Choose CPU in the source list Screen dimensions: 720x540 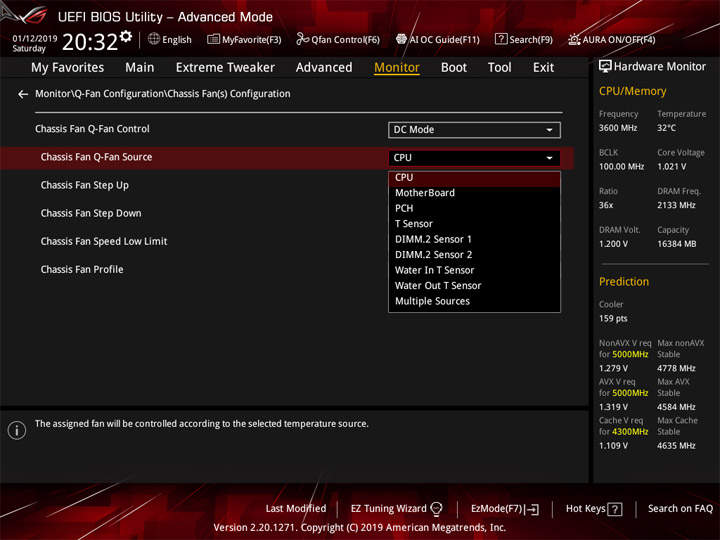click(474, 178)
